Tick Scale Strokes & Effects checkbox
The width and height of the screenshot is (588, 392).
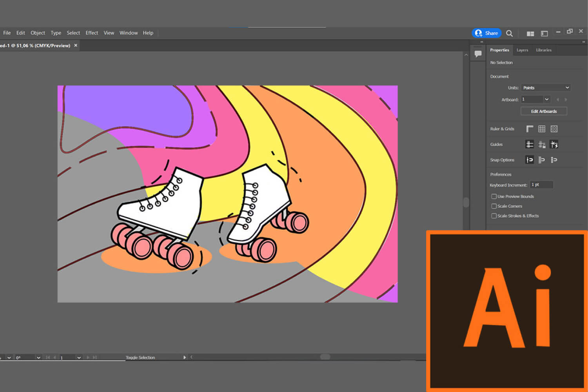pyautogui.click(x=494, y=216)
